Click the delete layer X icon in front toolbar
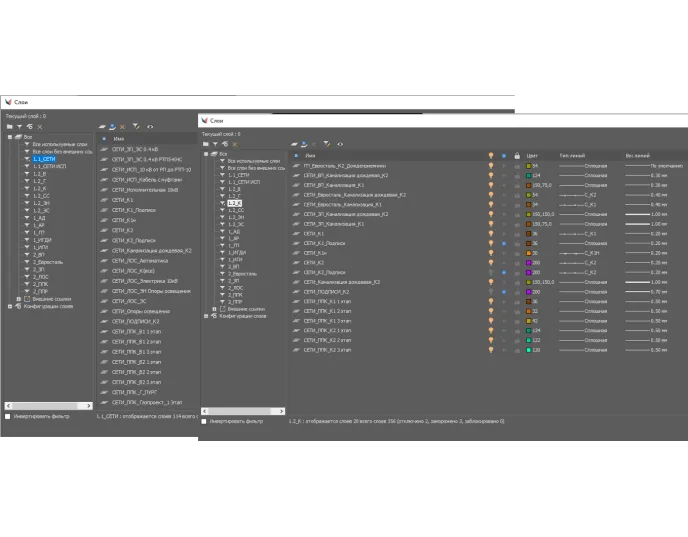This screenshot has height=537, width=688. pos(316,144)
